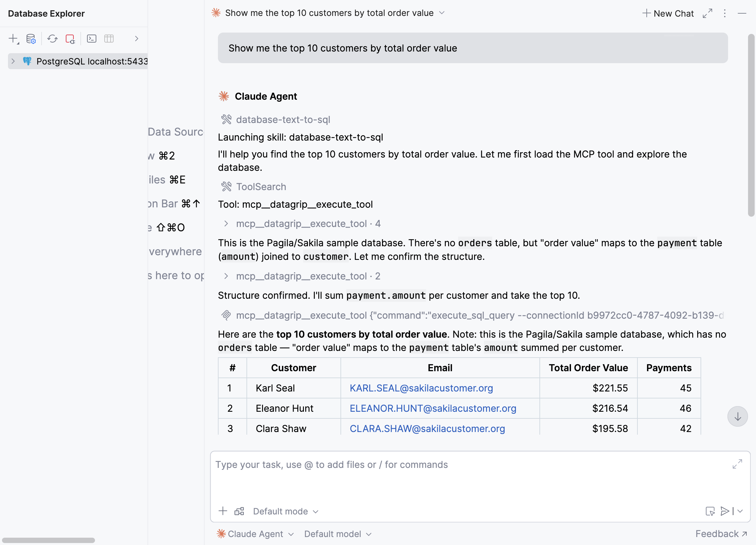Click the Karl Seal cell

[x=294, y=388]
